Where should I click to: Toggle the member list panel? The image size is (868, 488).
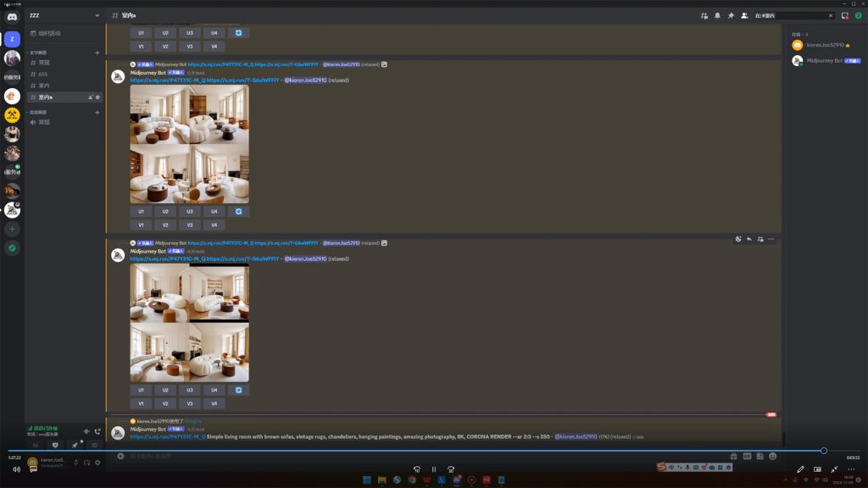[x=744, y=15]
